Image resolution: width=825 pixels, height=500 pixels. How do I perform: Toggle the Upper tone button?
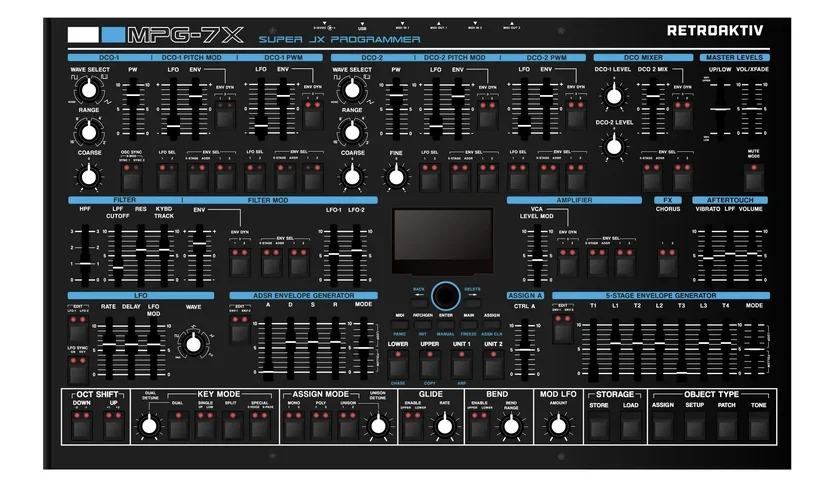(x=430, y=364)
